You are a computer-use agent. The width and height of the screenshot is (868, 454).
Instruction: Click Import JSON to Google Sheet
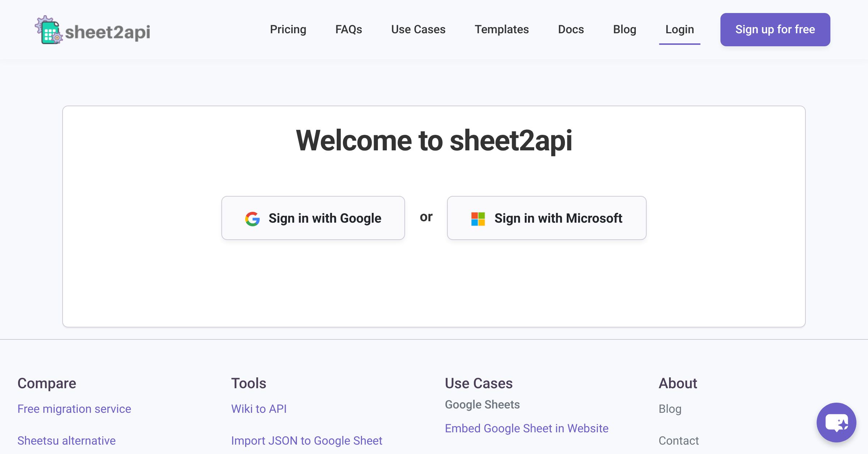click(x=307, y=440)
